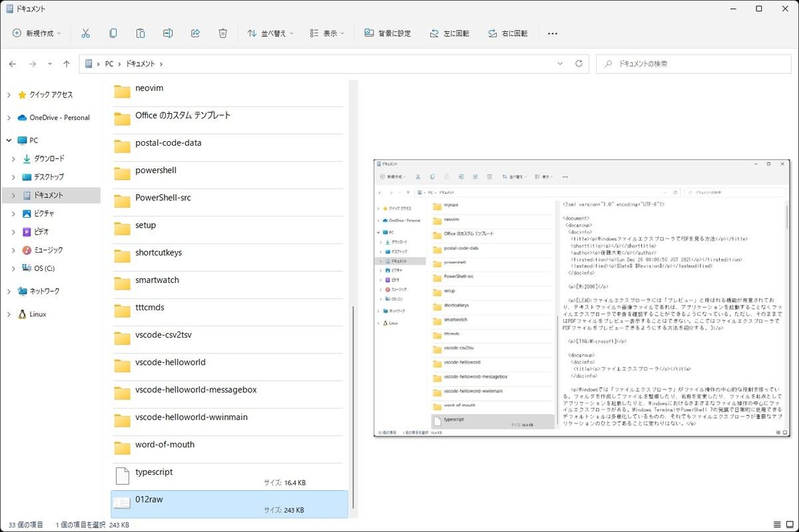Image resolution: width=799 pixels, height=532 pixels.
Task: Click PC in the address breadcrumb
Action: click(x=109, y=64)
